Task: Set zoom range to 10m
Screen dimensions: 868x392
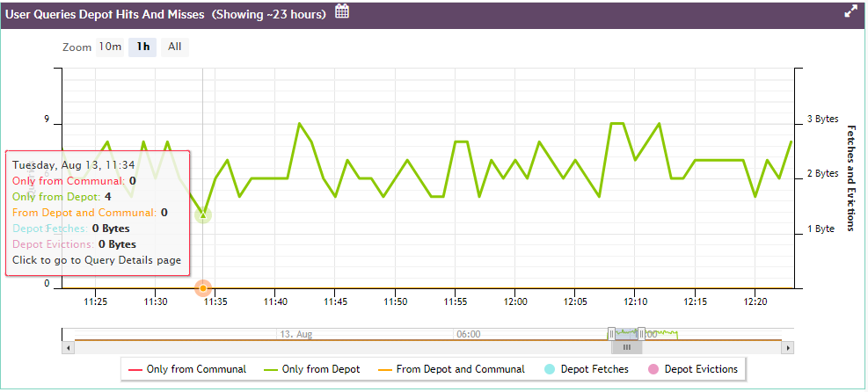Action: pos(110,47)
